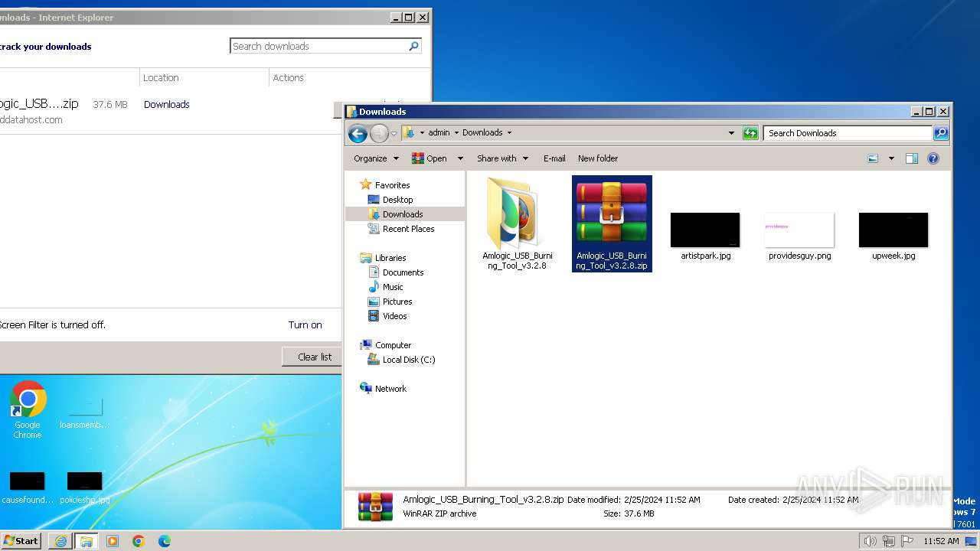Viewport: 980px width, 551px height.
Task: Select causefound desktop image
Action: point(28,487)
